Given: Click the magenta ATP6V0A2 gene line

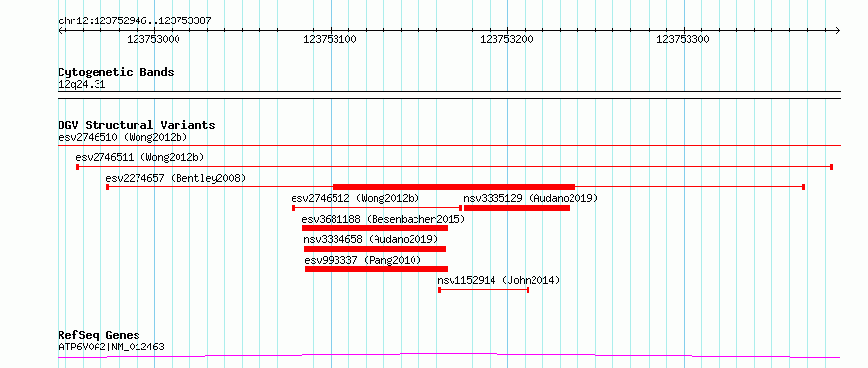Looking at the screenshot, I should click(449, 356).
